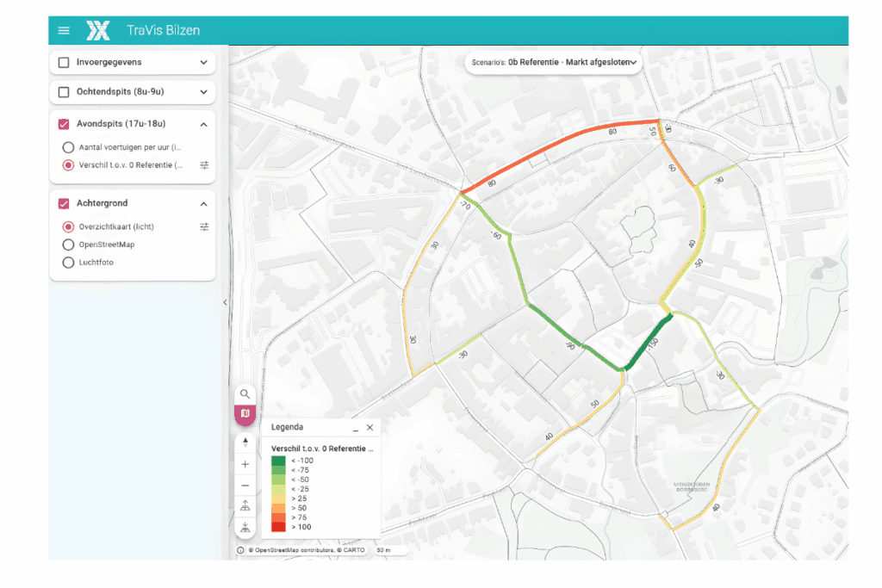This screenshot has width=882, height=588.
Task: Open settings for Overzichtskaart background
Action: [204, 226]
